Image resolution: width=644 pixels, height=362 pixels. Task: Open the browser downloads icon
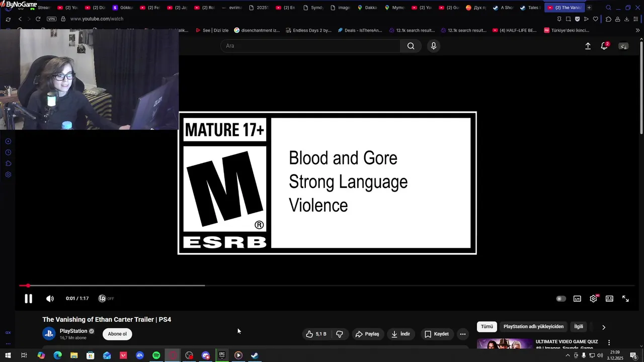[626, 19]
